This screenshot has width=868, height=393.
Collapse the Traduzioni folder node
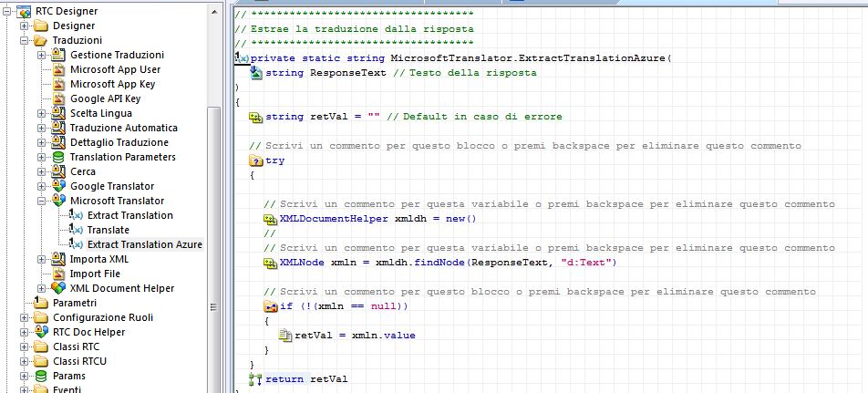[x=24, y=40]
